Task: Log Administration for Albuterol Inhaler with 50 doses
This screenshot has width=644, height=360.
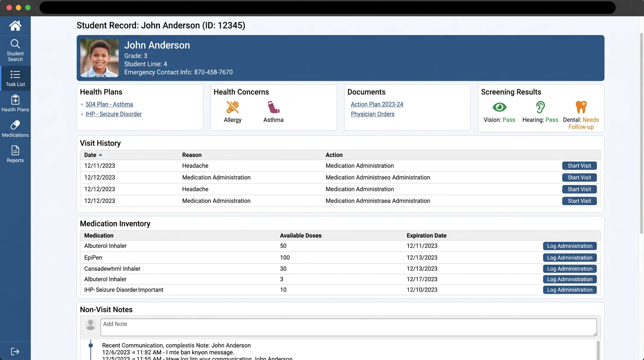Action: (570, 246)
